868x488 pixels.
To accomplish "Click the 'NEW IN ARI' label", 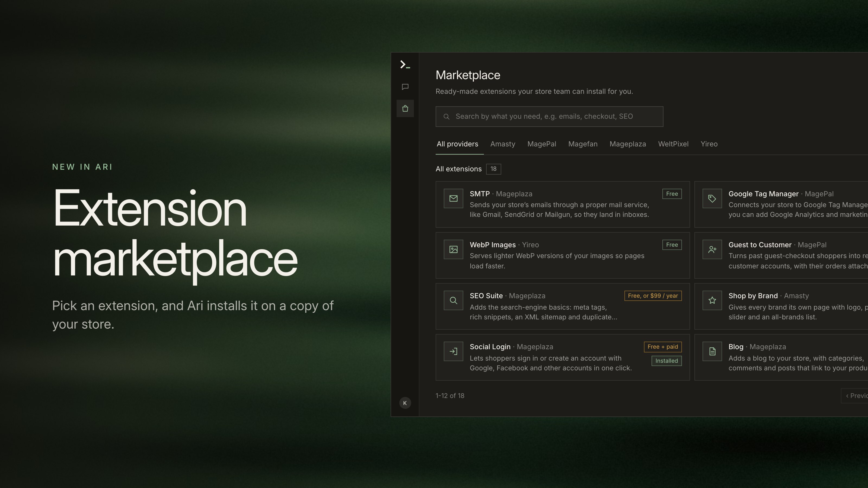I will 82,167.
